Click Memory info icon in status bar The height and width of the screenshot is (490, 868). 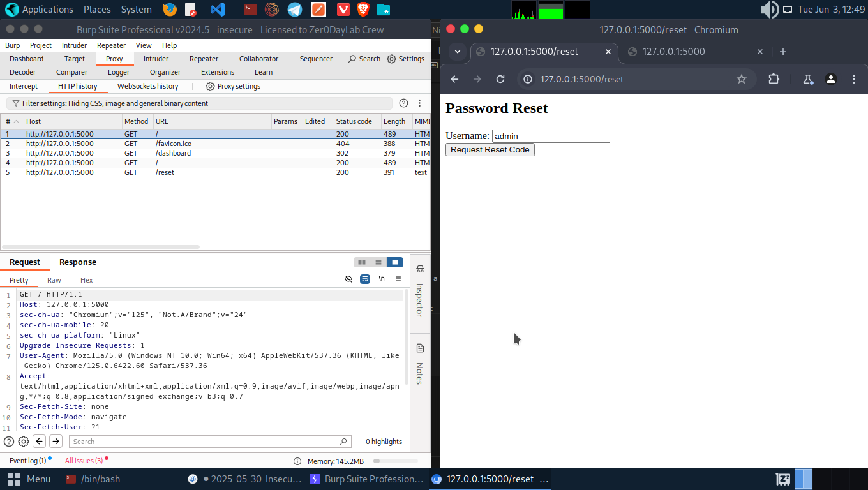click(297, 461)
